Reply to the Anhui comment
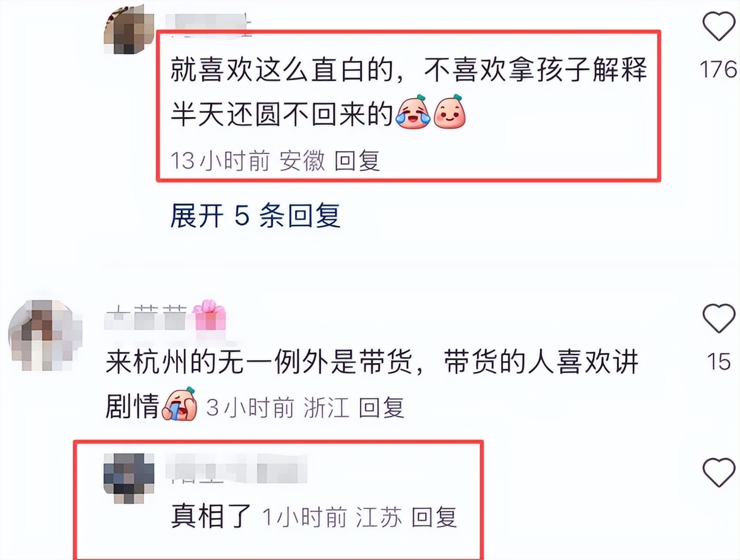740x560 pixels. (357, 161)
